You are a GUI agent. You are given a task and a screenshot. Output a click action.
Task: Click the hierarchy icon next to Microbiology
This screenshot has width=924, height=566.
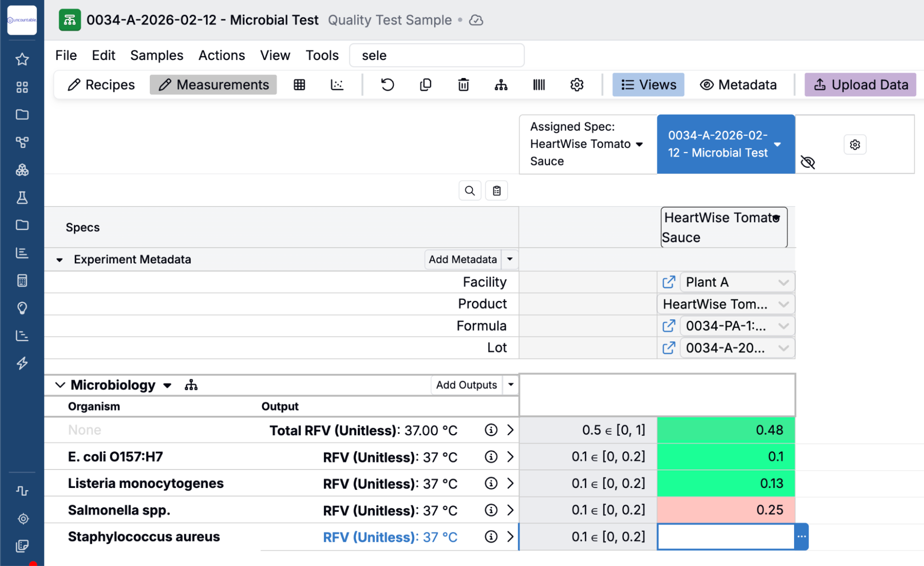pyautogui.click(x=191, y=385)
